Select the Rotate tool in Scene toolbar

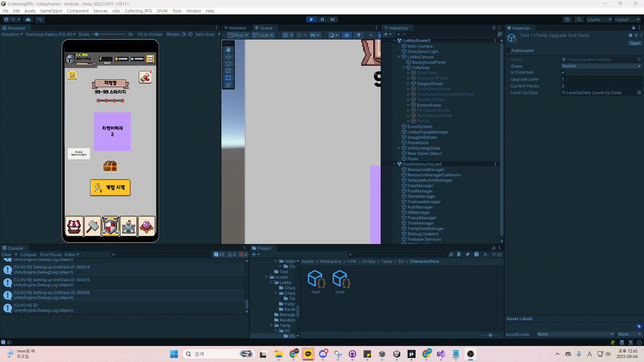point(228,64)
